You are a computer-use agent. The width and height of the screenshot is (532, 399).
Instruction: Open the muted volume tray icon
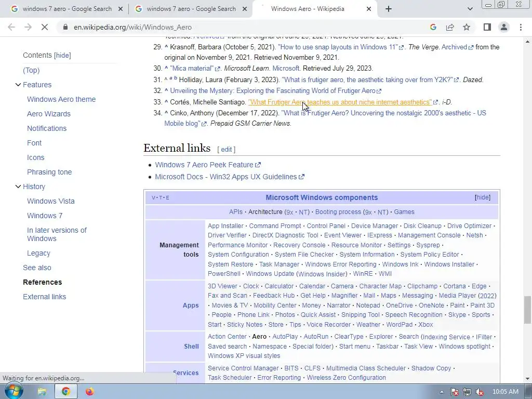click(x=480, y=392)
